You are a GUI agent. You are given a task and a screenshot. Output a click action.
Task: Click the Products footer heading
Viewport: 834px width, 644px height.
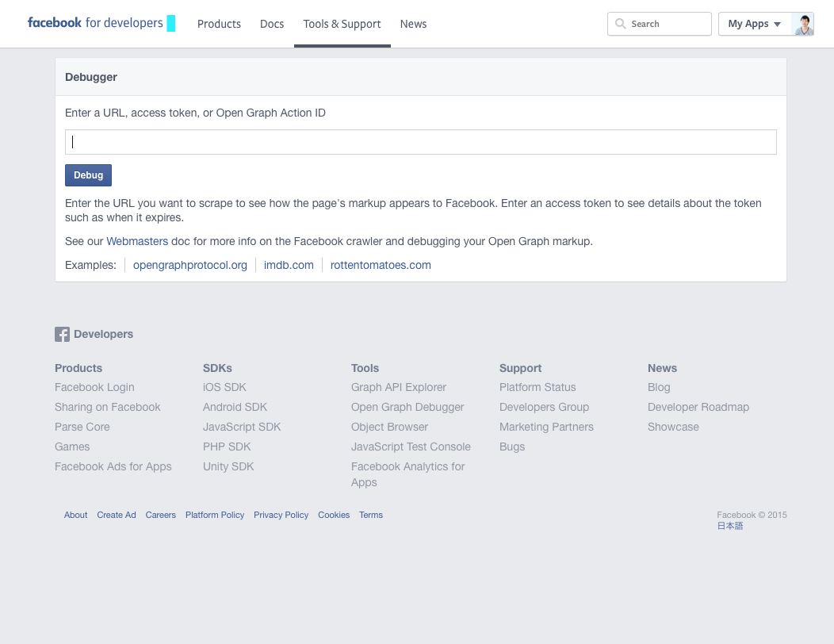coord(78,368)
